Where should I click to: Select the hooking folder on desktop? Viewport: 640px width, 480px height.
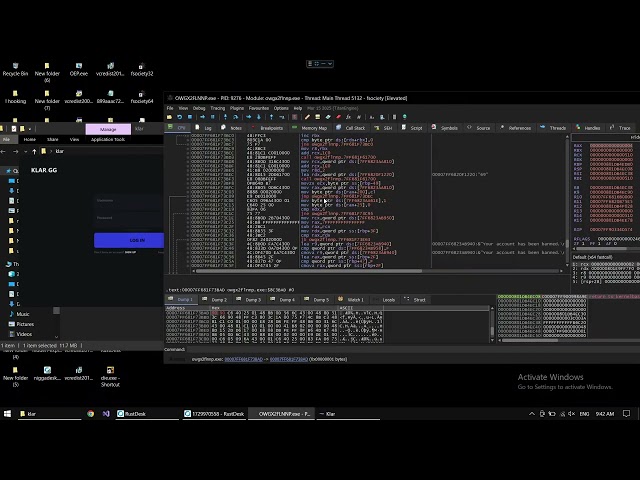coord(15,97)
